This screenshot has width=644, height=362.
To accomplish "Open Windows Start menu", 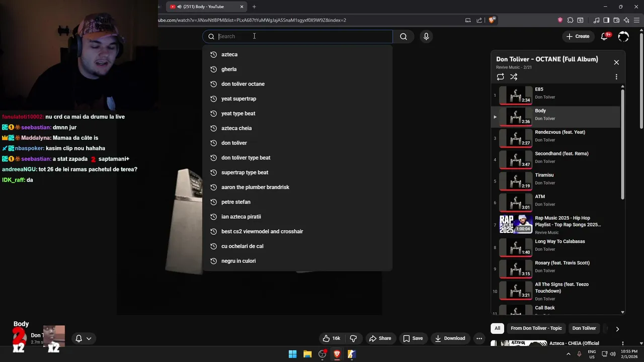I will coord(292,354).
